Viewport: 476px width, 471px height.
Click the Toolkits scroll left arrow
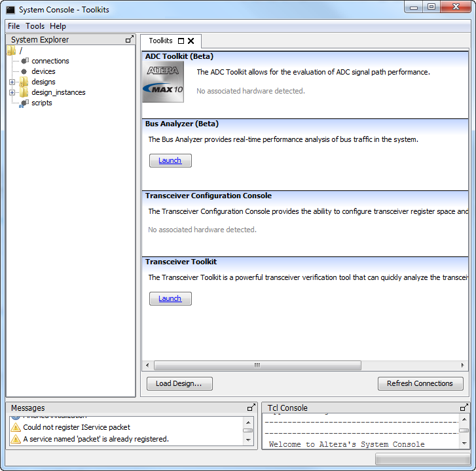[147, 365]
